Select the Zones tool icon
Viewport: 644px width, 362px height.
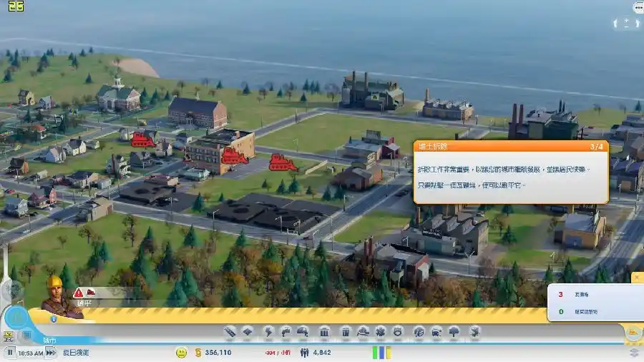pyautogui.click(x=248, y=332)
